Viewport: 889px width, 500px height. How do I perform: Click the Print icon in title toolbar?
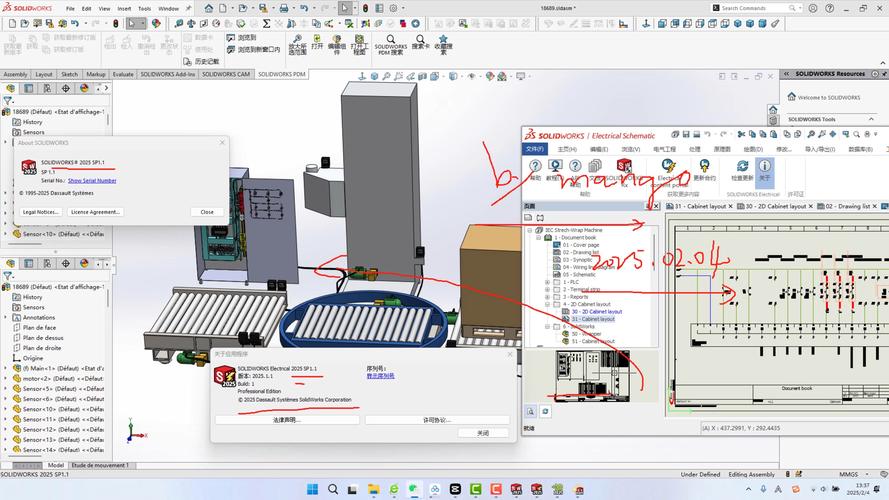283,9
